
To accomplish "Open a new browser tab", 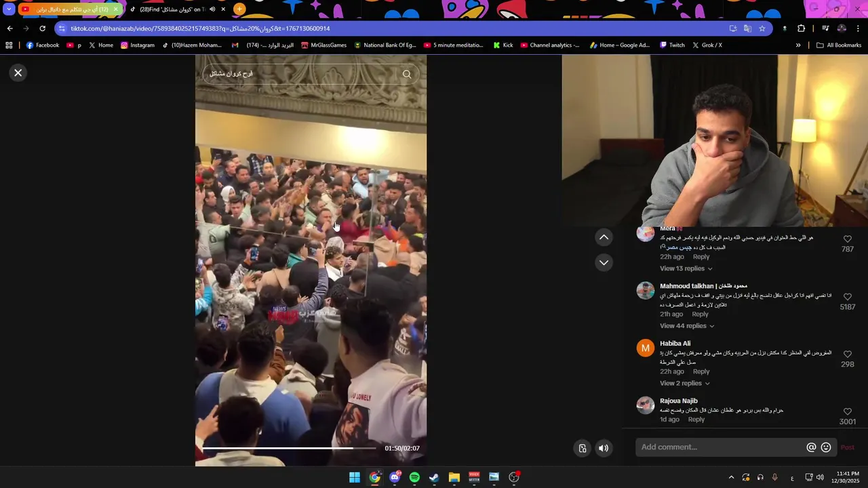I will pyautogui.click(x=239, y=9).
